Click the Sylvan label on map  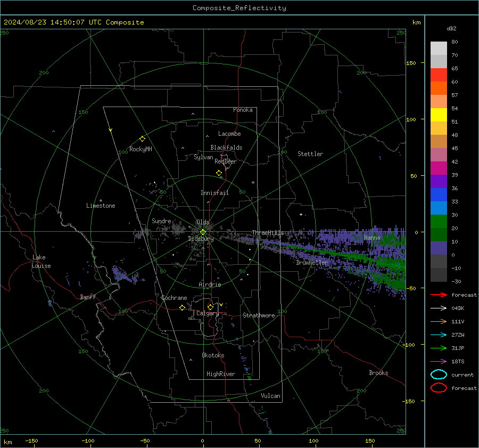[203, 157]
